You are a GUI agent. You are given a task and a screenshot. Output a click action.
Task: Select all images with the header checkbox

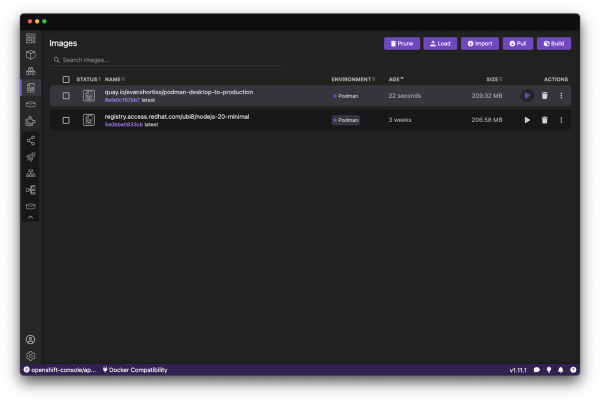coord(66,79)
